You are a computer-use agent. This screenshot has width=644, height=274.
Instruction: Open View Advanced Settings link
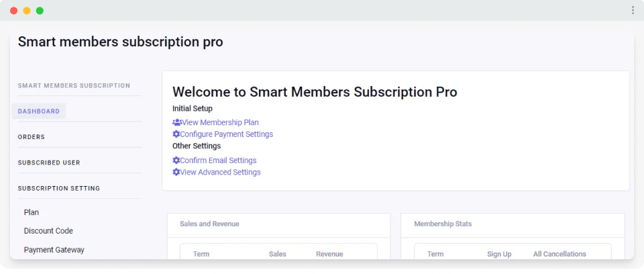[x=220, y=173]
